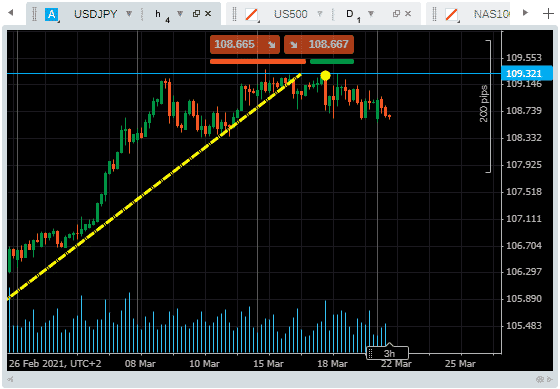Open the D1 timeframe dropdown on US500 tab
The height and width of the screenshot is (389, 560).
[x=371, y=14]
